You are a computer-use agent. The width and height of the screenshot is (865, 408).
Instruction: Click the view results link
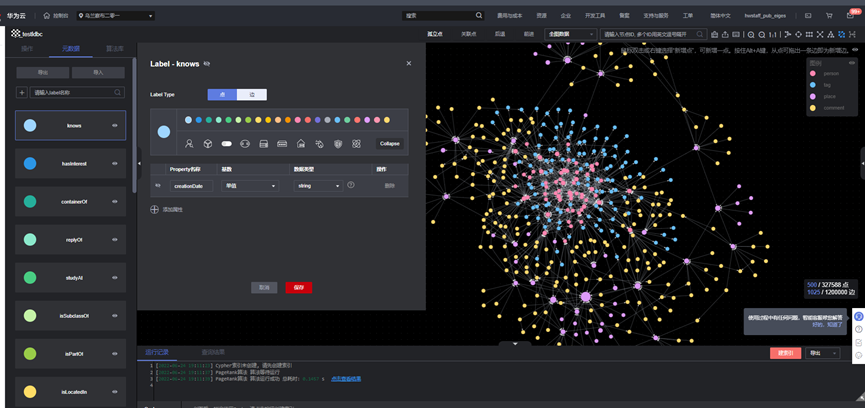[x=346, y=379]
